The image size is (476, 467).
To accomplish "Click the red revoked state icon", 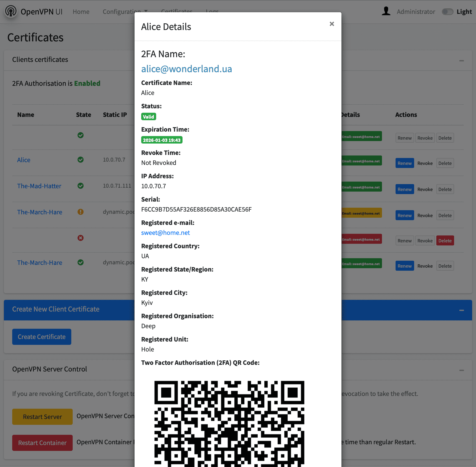I will click(80, 238).
